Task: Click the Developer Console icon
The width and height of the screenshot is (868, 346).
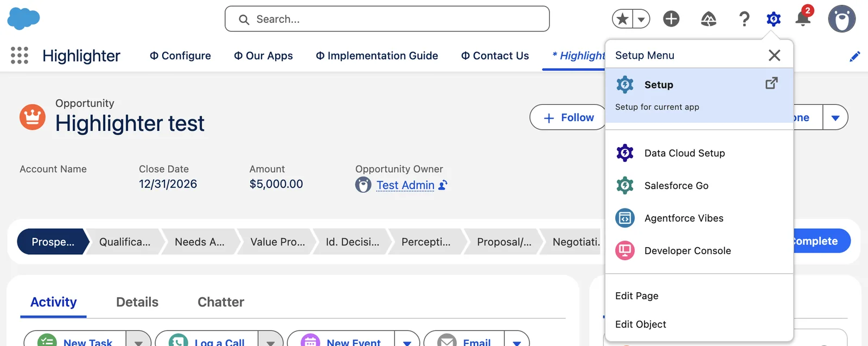Action: pyautogui.click(x=625, y=251)
